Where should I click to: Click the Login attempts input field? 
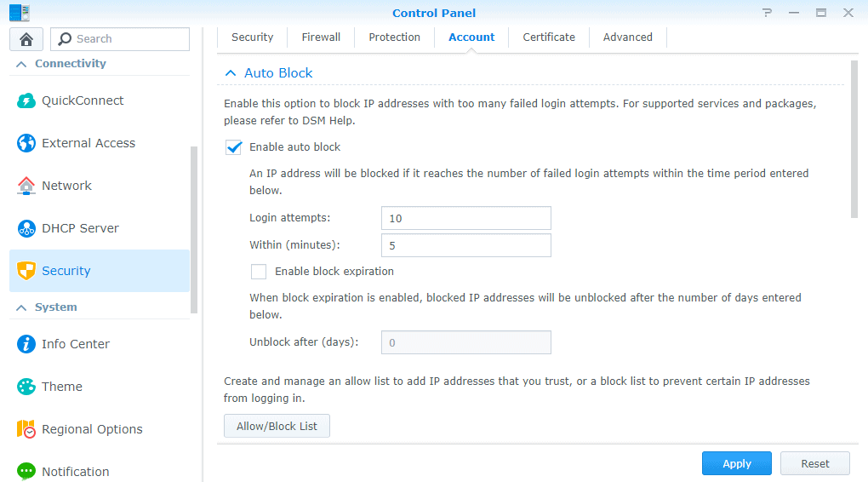point(466,218)
